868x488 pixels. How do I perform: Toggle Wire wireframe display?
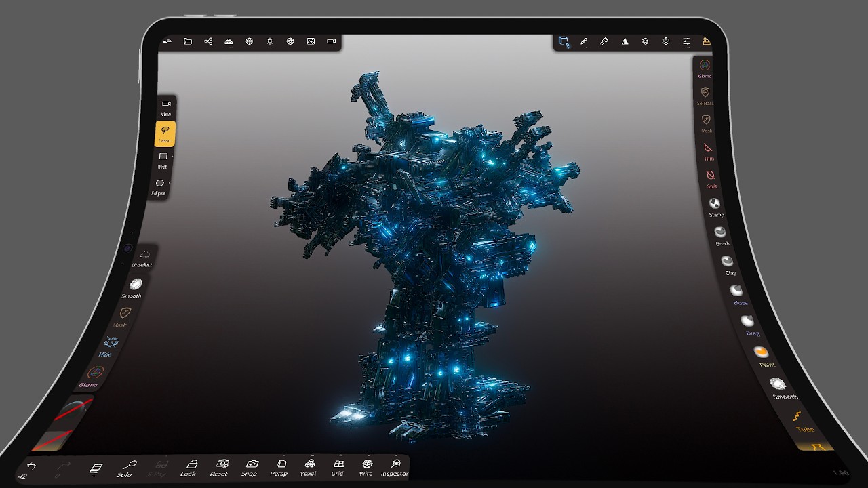(x=366, y=468)
